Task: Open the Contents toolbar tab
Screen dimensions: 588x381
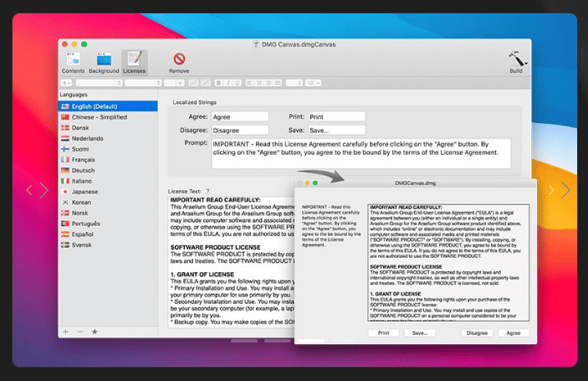Action: point(73,63)
